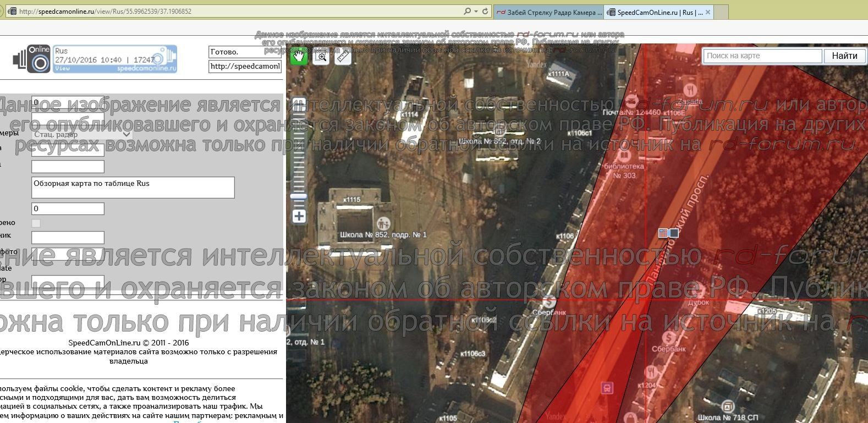This screenshot has height=423, width=868.
Task: Click the Сбербанк icon below Дубок label
Action: pos(669,337)
